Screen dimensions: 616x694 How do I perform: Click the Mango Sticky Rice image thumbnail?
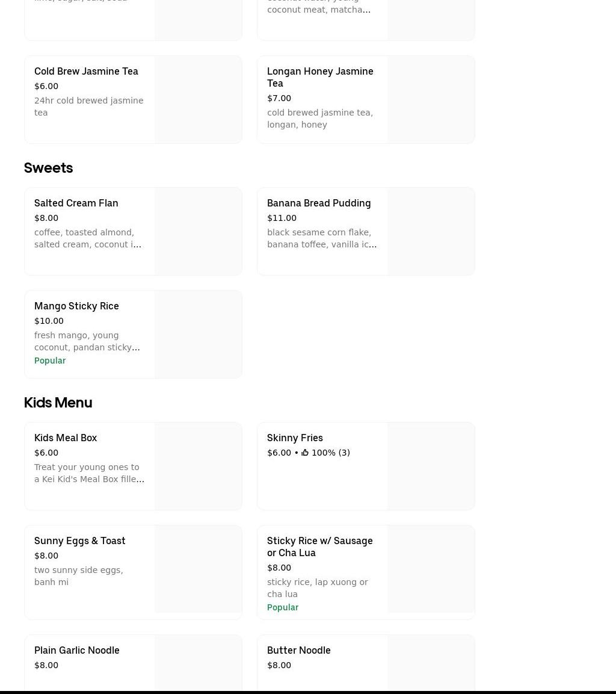(199, 335)
